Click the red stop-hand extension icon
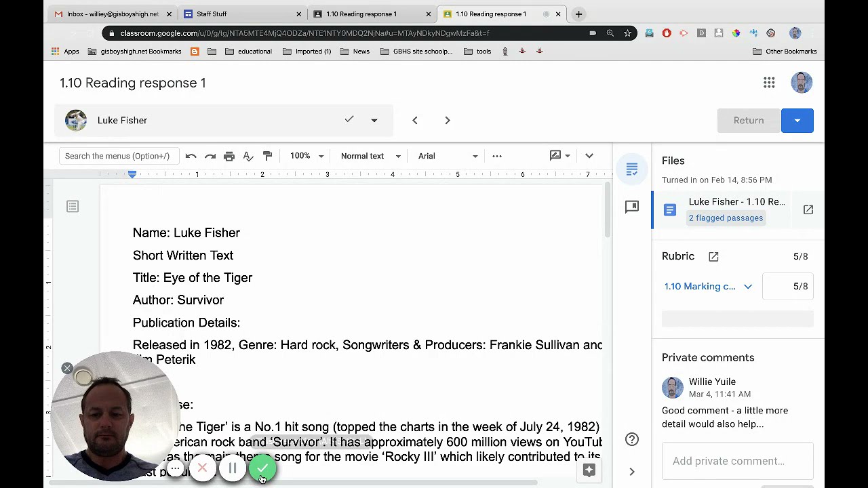Screen dimensions: 868x488 point(667,33)
